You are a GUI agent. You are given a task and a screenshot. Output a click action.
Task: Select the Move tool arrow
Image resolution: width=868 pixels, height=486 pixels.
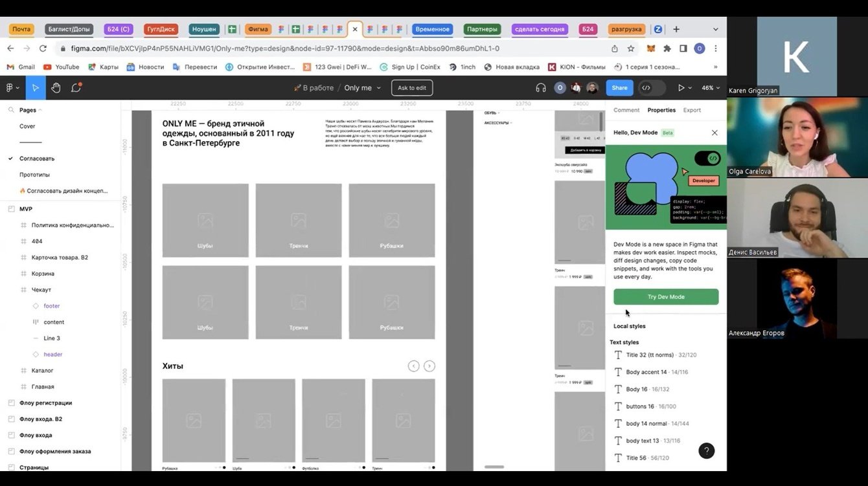(x=36, y=88)
